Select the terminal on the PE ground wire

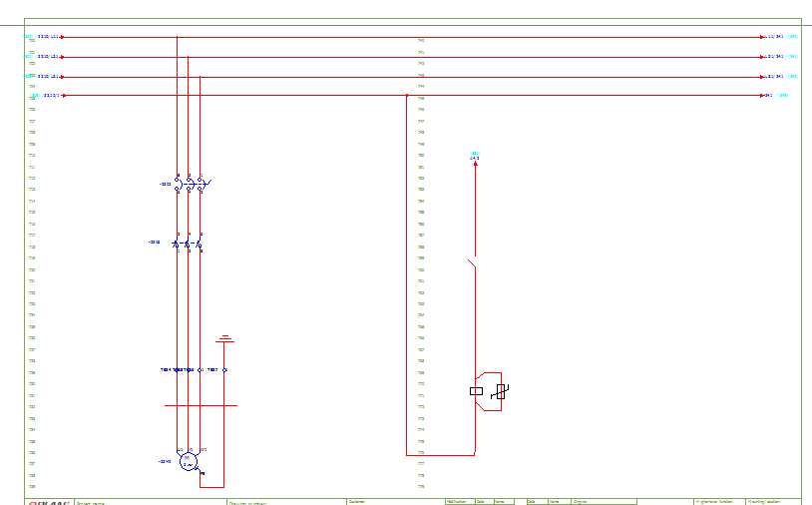224,370
